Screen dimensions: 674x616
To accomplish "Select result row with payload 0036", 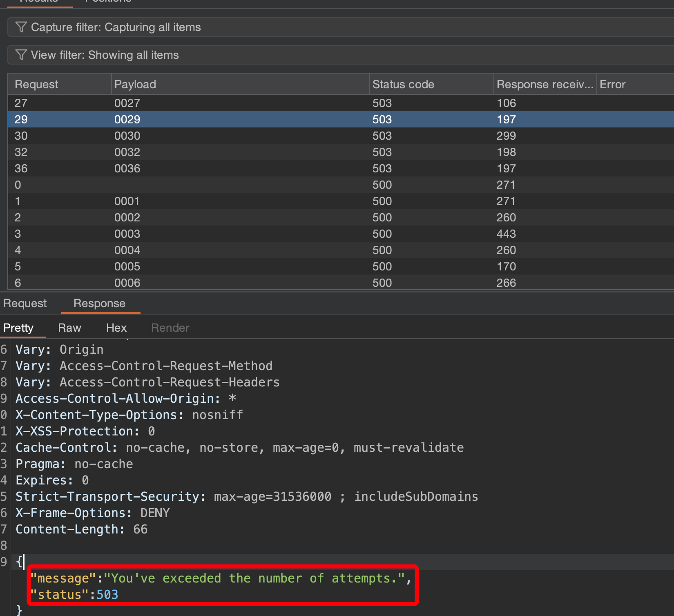I will (x=127, y=169).
